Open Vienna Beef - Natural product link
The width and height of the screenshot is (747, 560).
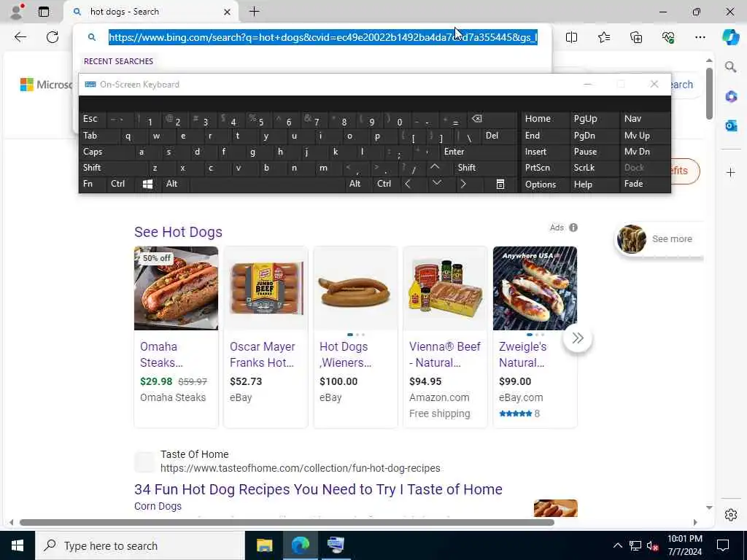tap(445, 354)
